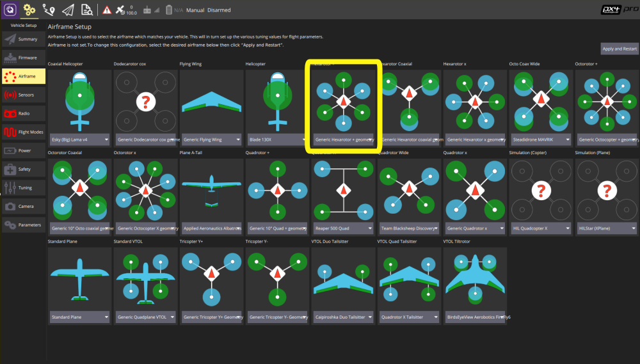This screenshot has height=364, width=640.
Task: Open the HIL Quadcopter X dropdown
Action: (541, 228)
